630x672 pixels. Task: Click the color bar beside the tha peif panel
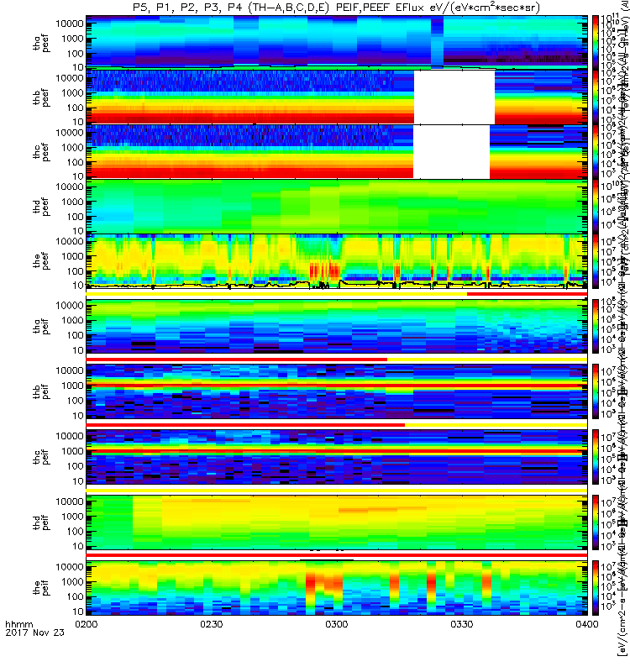[596, 326]
